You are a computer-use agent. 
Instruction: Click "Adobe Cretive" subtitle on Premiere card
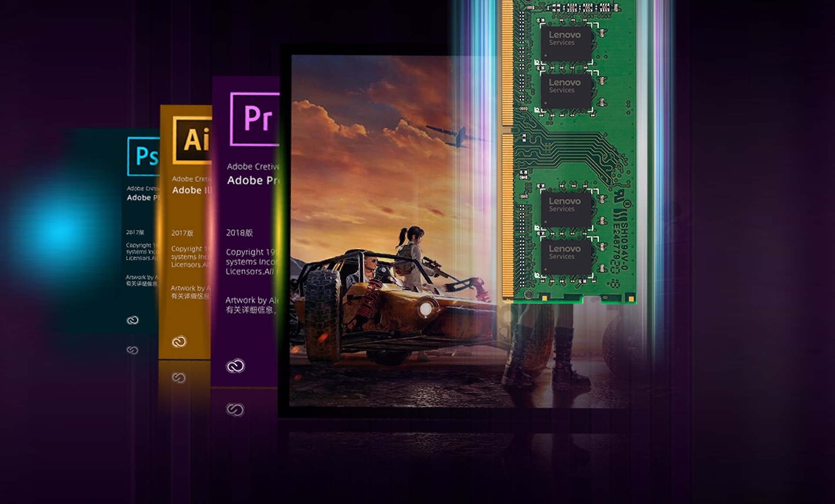click(253, 167)
